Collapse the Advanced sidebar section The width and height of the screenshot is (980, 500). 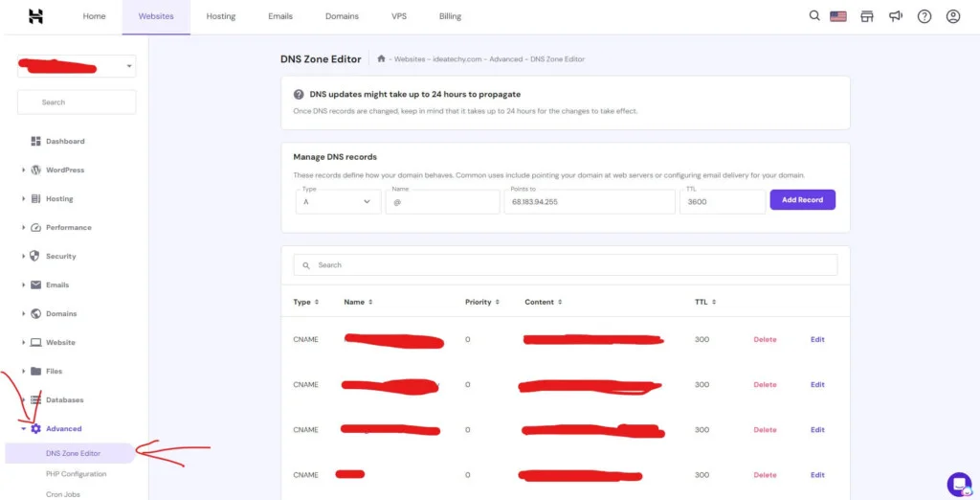pos(24,429)
